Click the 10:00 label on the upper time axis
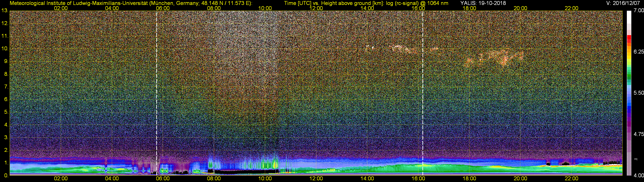This screenshot has height=182, width=644. coord(265,8)
